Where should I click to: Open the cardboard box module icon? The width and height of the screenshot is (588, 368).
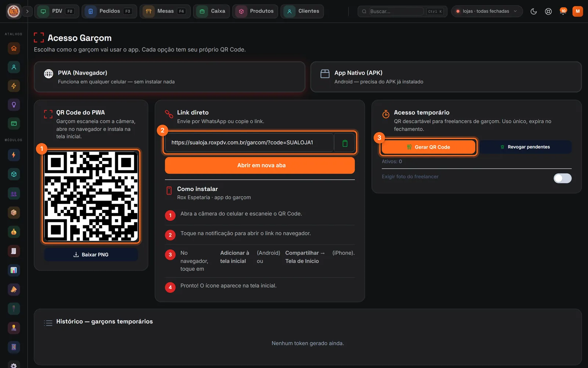(14, 213)
